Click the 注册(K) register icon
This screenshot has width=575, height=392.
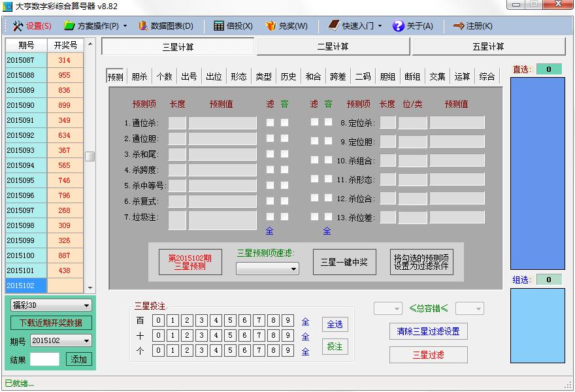point(458,26)
